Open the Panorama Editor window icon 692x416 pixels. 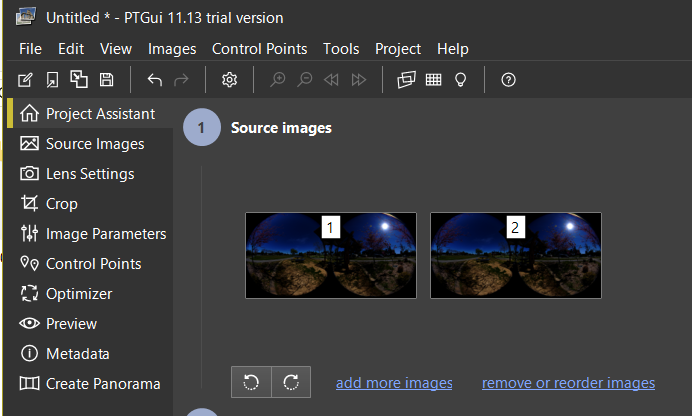click(406, 80)
